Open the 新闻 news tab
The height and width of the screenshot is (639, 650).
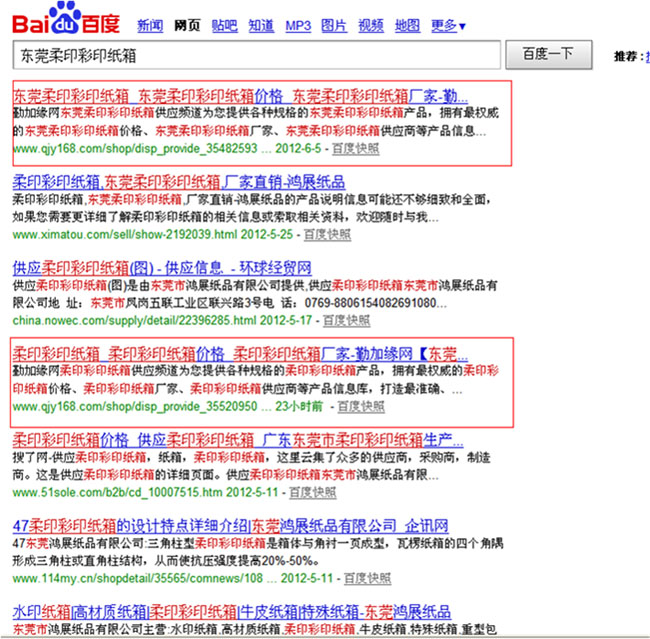(150, 26)
